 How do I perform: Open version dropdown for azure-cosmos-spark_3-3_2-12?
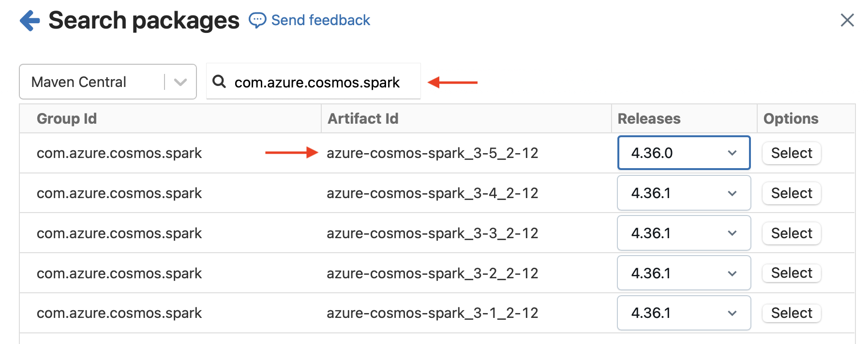(683, 233)
